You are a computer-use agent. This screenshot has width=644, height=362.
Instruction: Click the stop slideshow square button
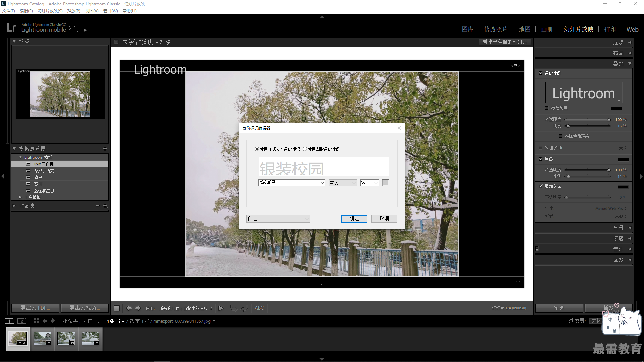(117, 308)
